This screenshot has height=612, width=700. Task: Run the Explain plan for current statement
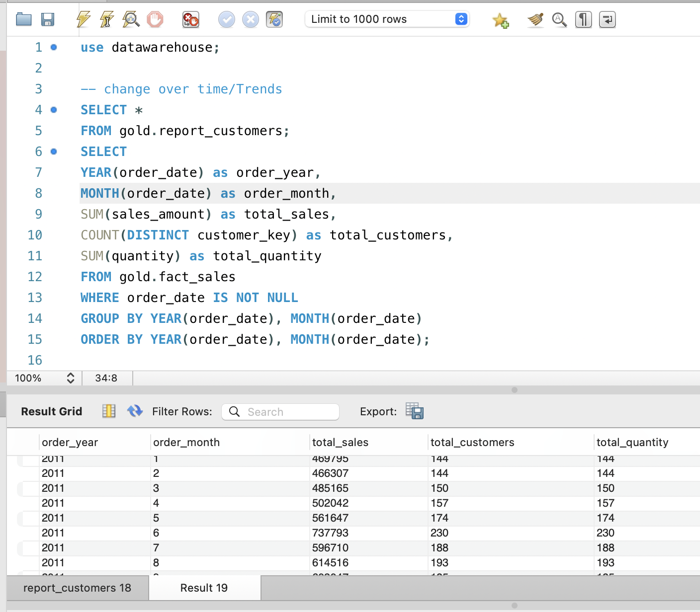tap(131, 19)
